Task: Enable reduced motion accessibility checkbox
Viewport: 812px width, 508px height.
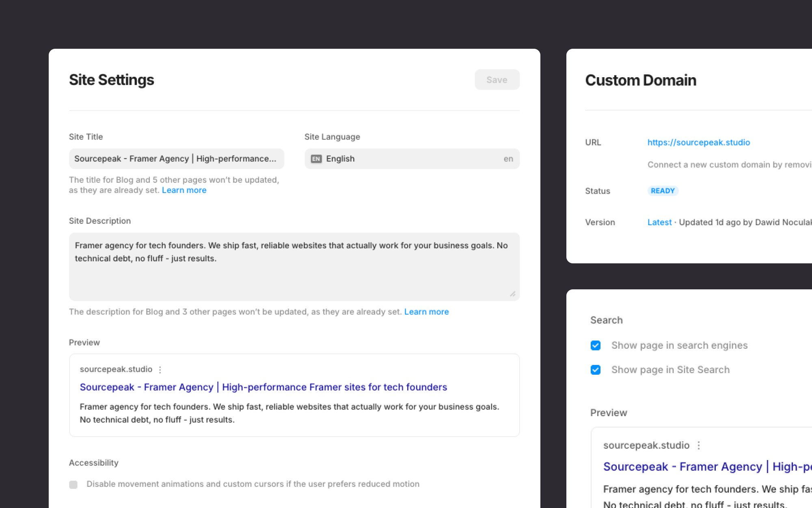Action: (73, 484)
